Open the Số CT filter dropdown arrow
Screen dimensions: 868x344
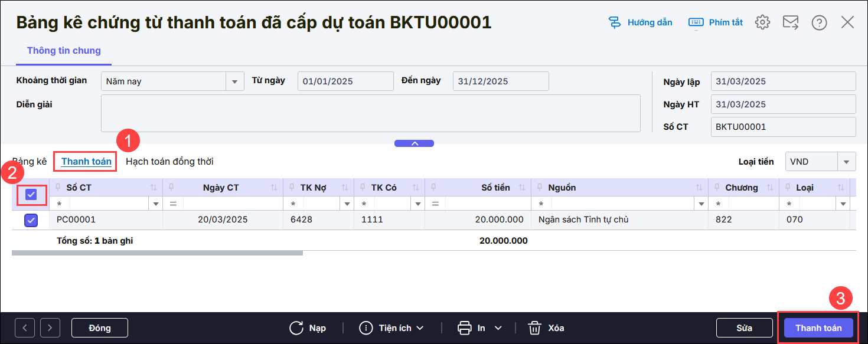tap(156, 204)
